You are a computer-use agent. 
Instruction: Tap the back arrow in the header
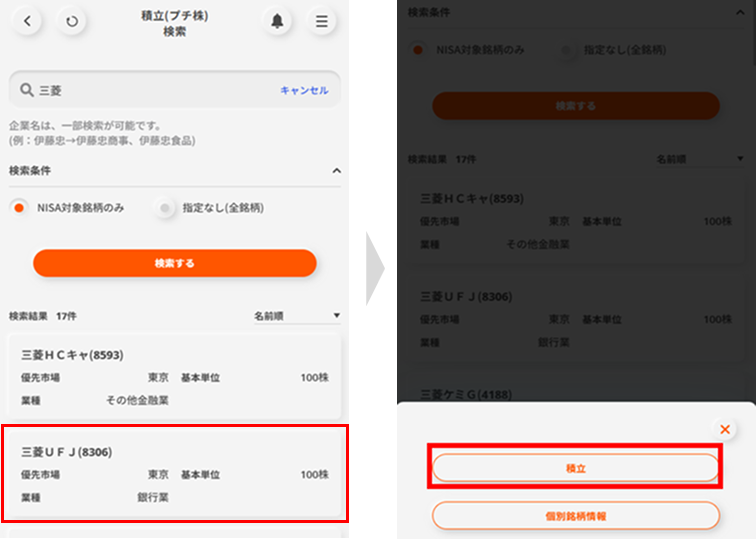[27, 21]
